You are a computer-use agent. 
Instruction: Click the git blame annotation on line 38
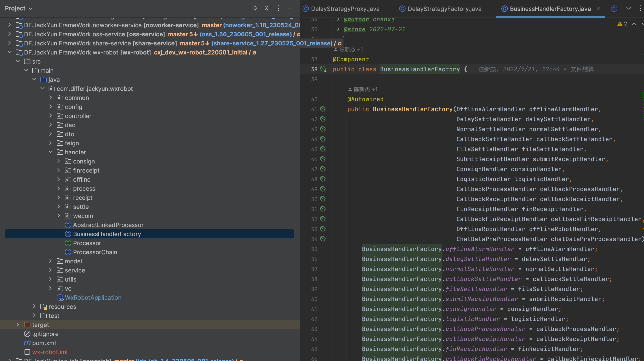tap(536, 69)
